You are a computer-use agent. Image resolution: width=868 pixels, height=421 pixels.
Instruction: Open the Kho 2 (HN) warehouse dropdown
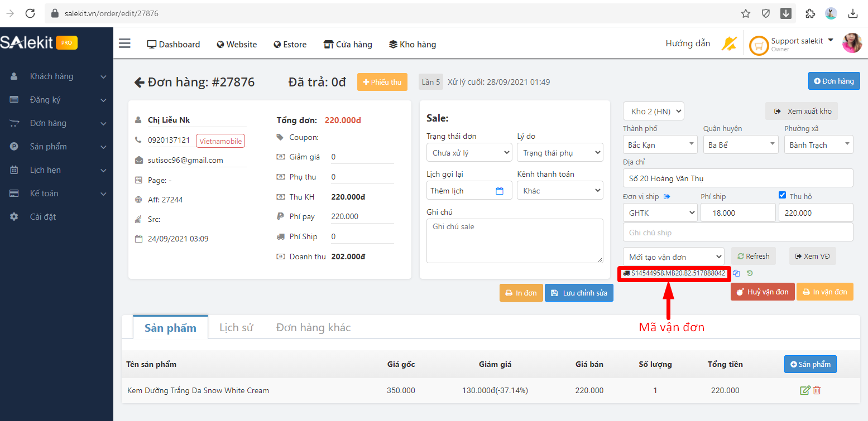(653, 111)
